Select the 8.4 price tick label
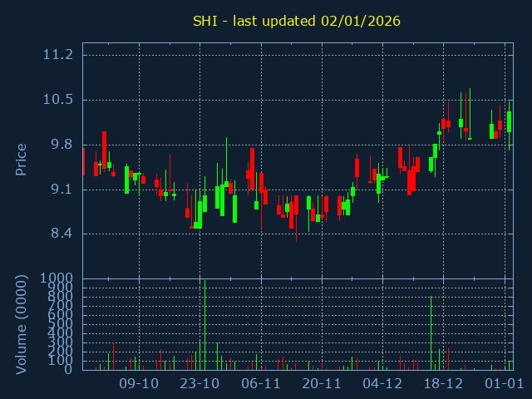Screen dimensions: 532x399 (61, 234)
